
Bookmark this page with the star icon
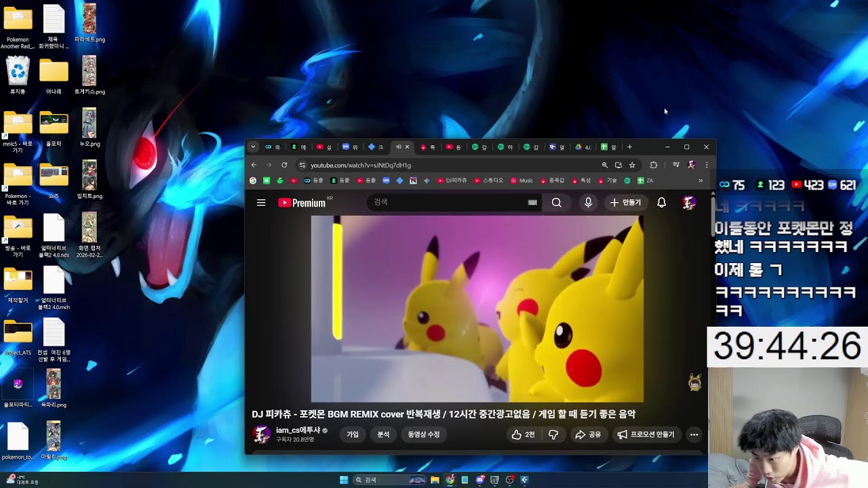[x=632, y=165]
